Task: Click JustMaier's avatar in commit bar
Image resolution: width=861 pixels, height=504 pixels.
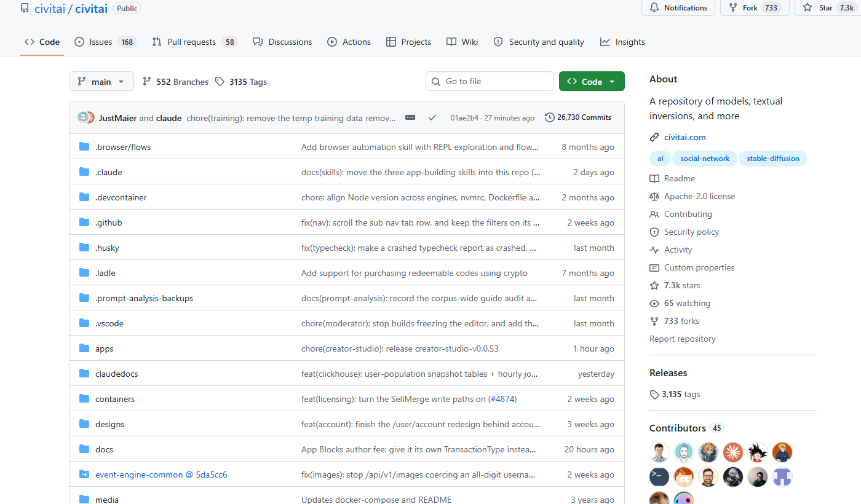Action: (83, 117)
